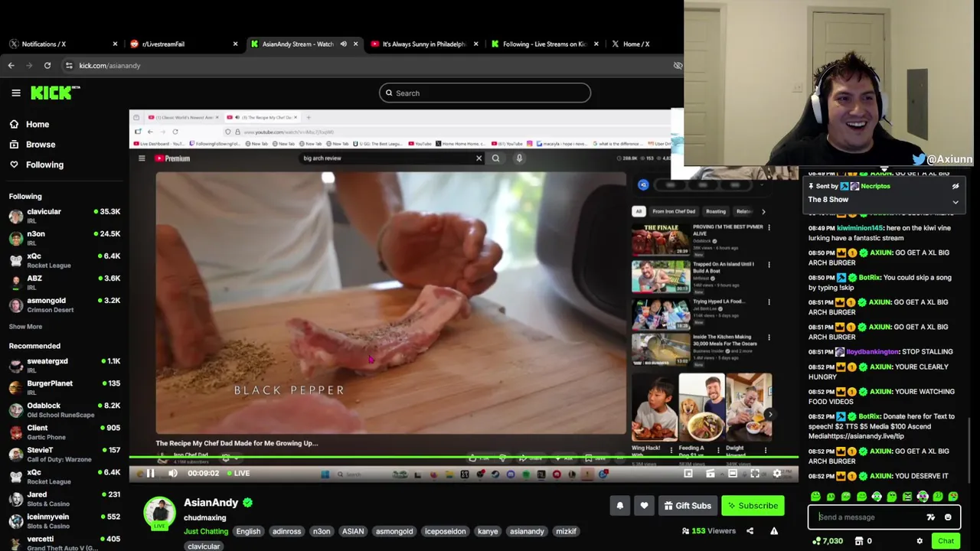Select the asmongold tag
980x551 pixels.
[x=394, y=531]
